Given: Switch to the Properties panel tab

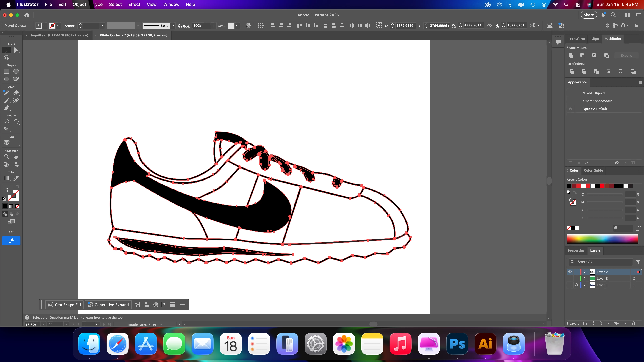Looking at the screenshot, I should (x=576, y=251).
